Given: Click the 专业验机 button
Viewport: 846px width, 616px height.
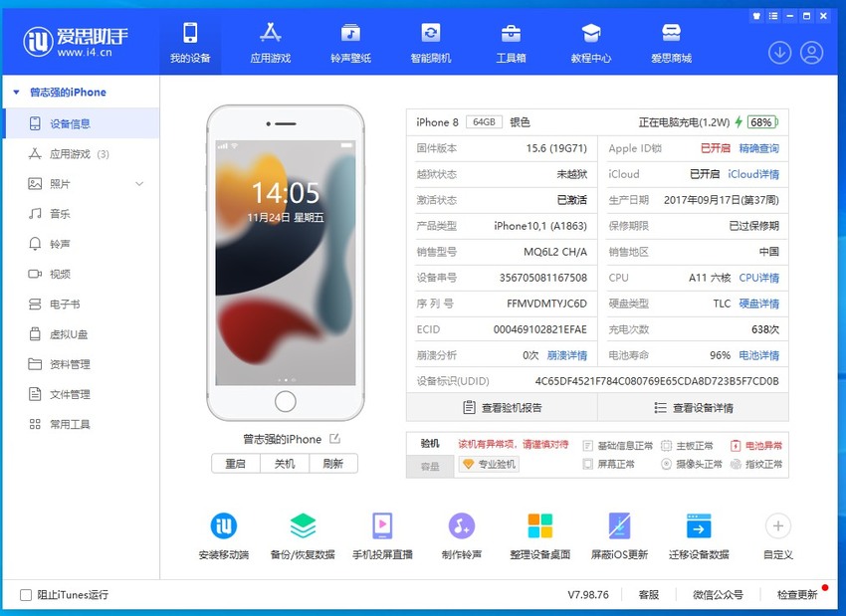Looking at the screenshot, I should tap(489, 464).
